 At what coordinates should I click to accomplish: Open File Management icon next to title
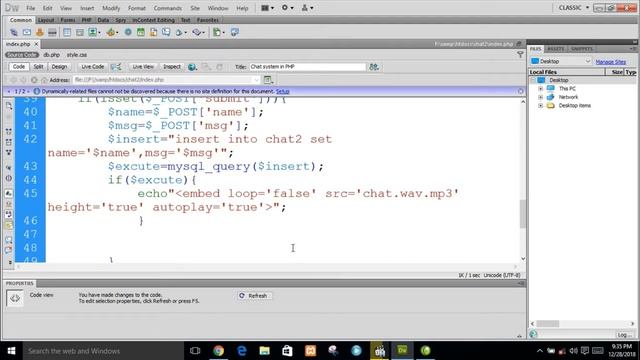374,67
